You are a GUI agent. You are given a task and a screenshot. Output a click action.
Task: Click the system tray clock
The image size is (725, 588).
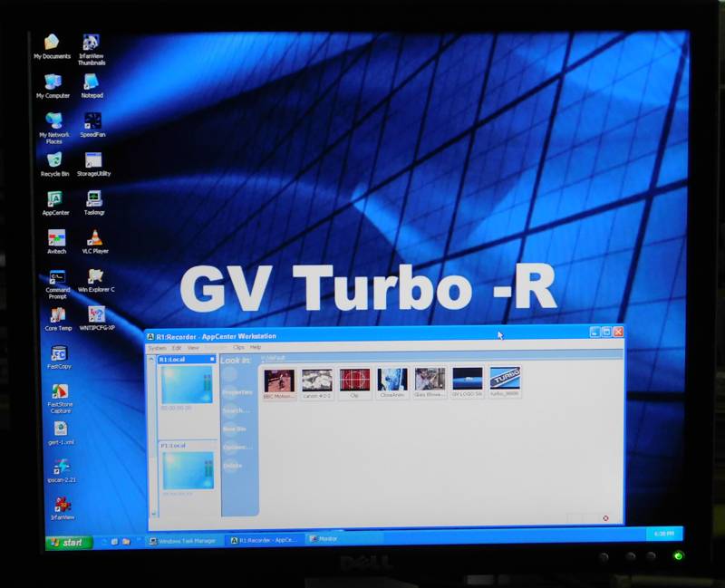(664, 534)
